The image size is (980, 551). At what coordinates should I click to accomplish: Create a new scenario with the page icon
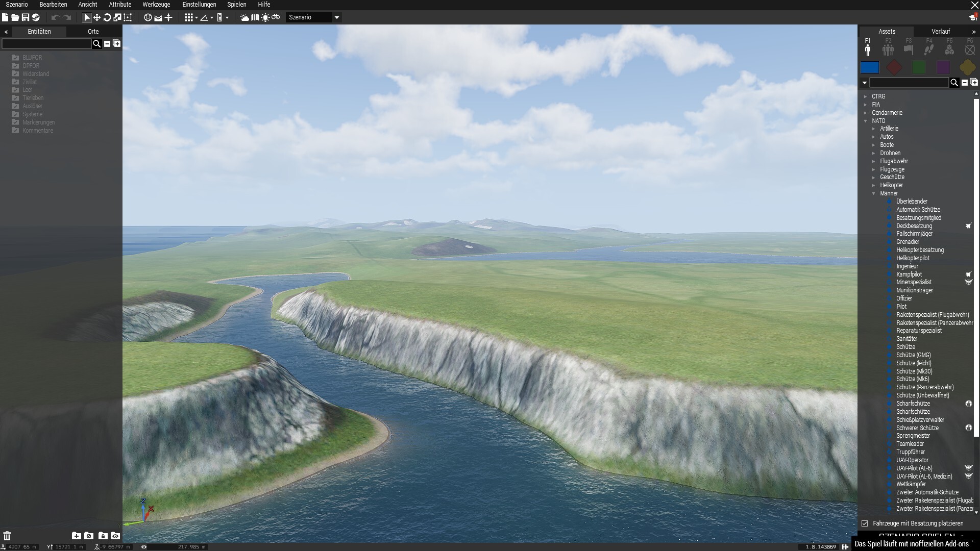(5, 17)
